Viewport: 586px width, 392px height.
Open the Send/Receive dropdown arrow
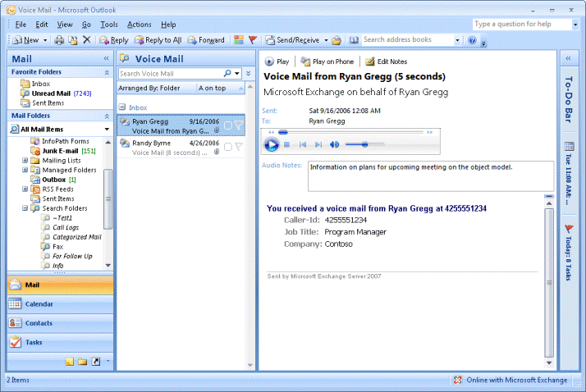coord(326,40)
